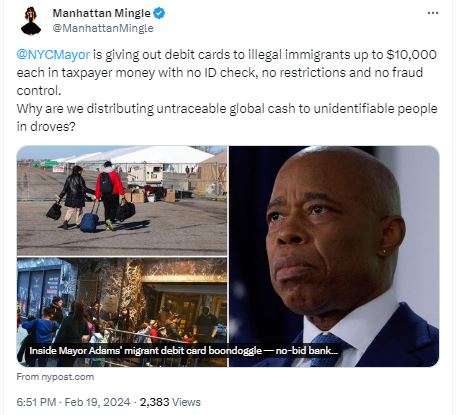Open portrait photo of man in blue suit
The width and height of the screenshot is (459, 415).
pos(334,256)
